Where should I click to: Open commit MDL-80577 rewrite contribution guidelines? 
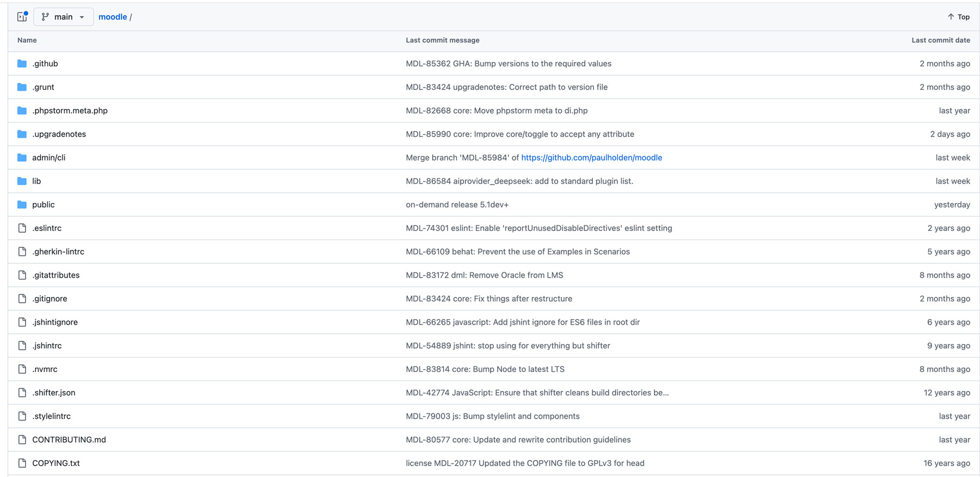pos(518,439)
